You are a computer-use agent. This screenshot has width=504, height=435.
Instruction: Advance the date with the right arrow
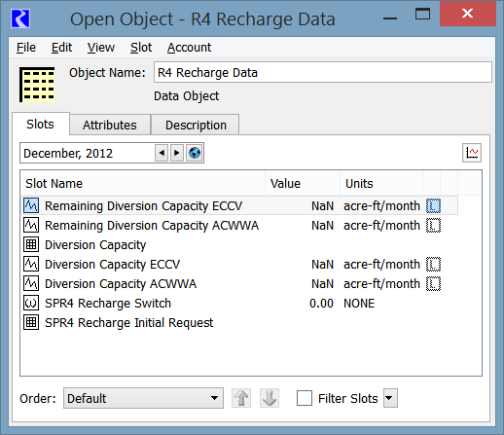pos(177,153)
